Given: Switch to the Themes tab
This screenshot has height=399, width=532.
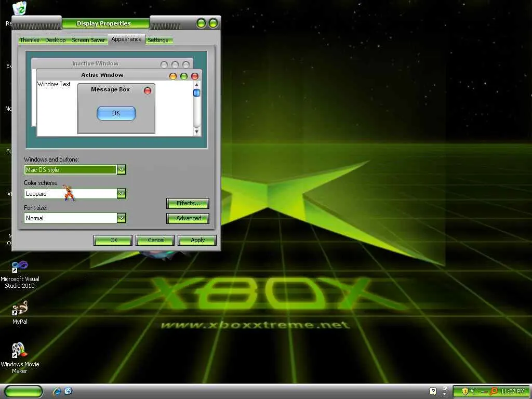Looking at the screenshot, I should pos(30,40).
